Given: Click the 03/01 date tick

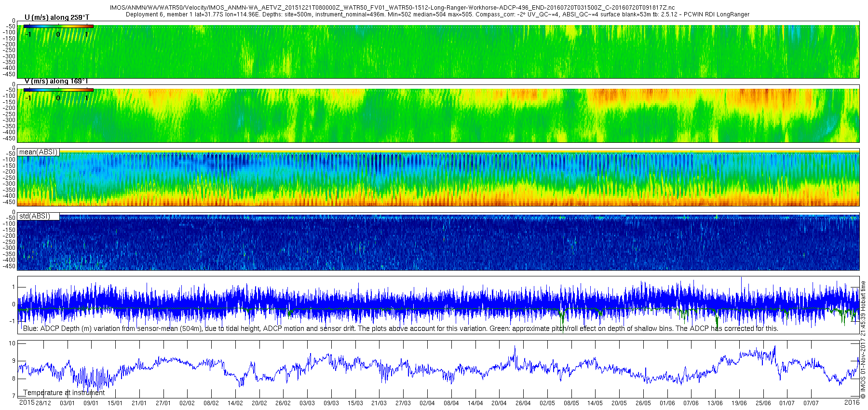Looking at the screenshot, I should (67, 403).
